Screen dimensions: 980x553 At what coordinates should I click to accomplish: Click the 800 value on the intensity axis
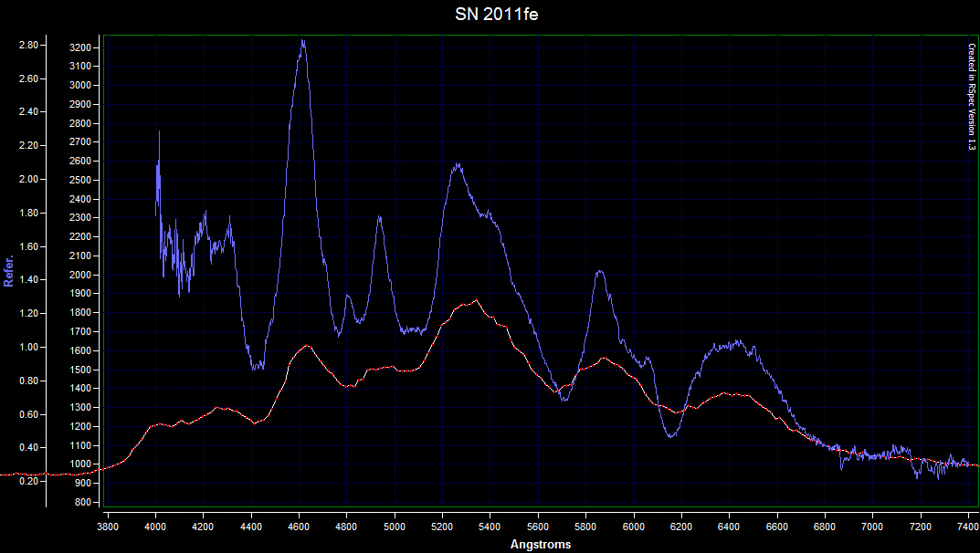[84, 503]
